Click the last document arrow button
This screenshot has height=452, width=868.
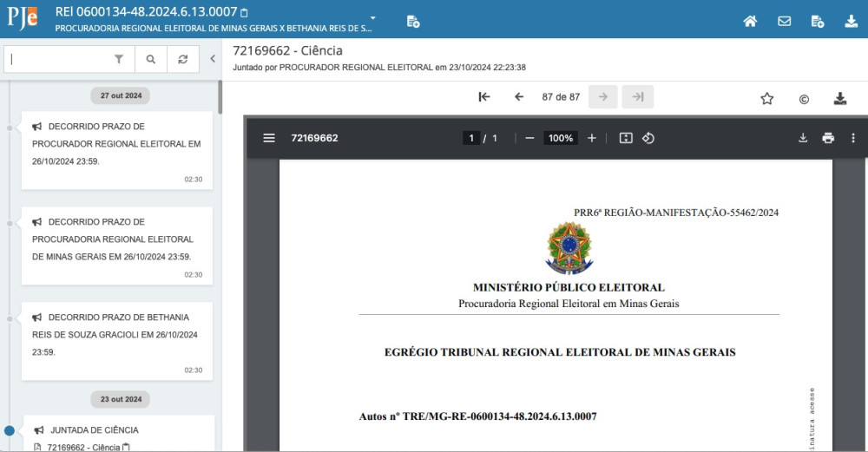click(638, 97)
